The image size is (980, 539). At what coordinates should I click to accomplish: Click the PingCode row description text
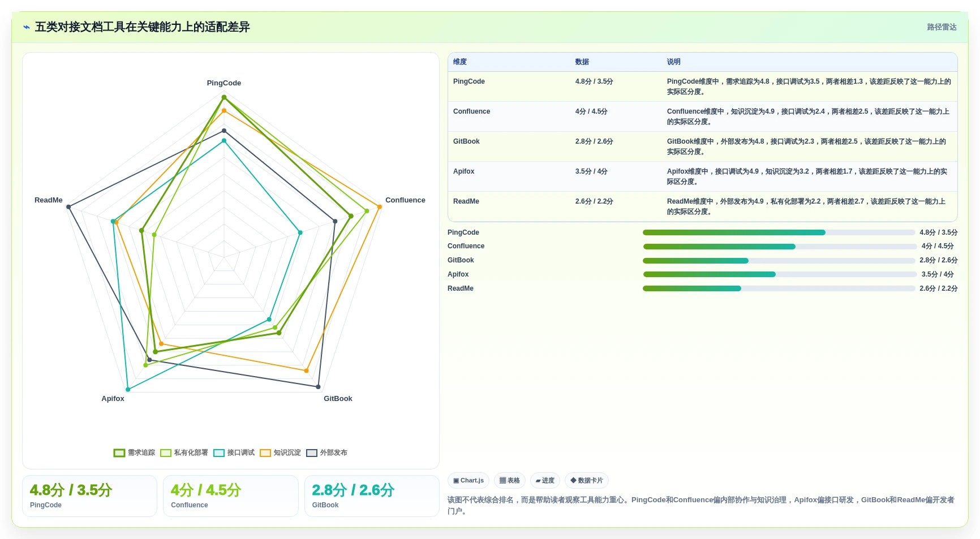tap(809, 87)
